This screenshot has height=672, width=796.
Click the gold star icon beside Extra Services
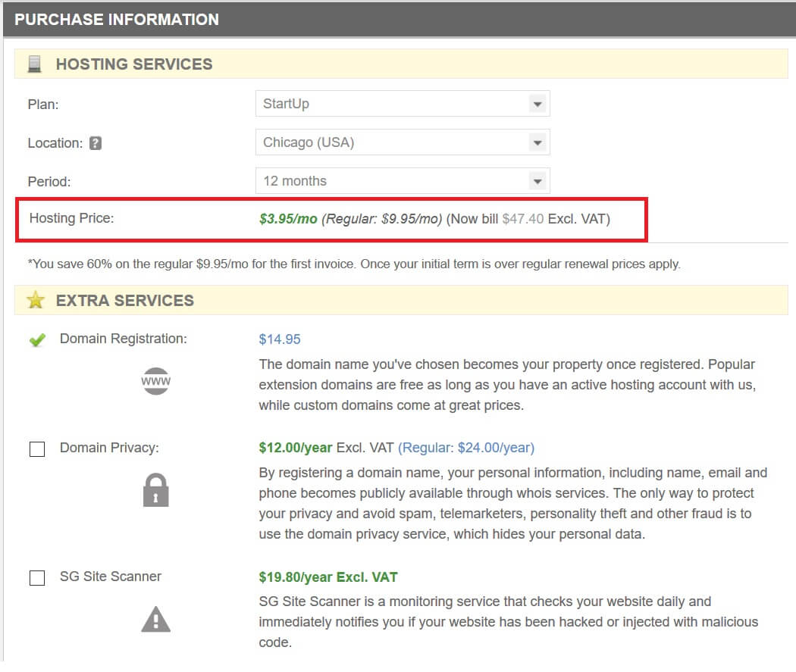pos(36,300)
